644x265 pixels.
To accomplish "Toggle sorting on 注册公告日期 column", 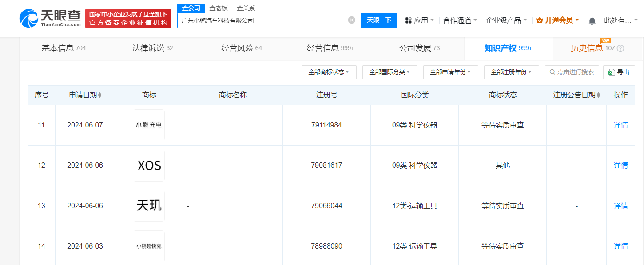I will pos(597,95).
